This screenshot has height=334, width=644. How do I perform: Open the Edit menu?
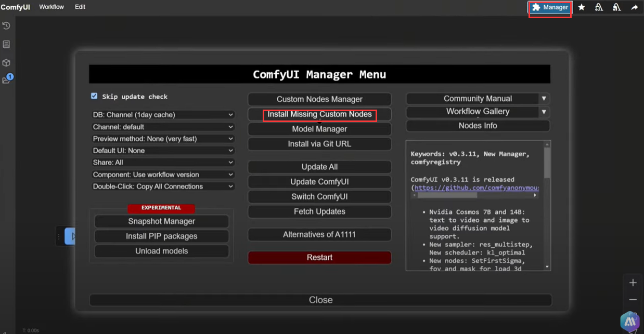pyautogui.click(x=80, y=7)
